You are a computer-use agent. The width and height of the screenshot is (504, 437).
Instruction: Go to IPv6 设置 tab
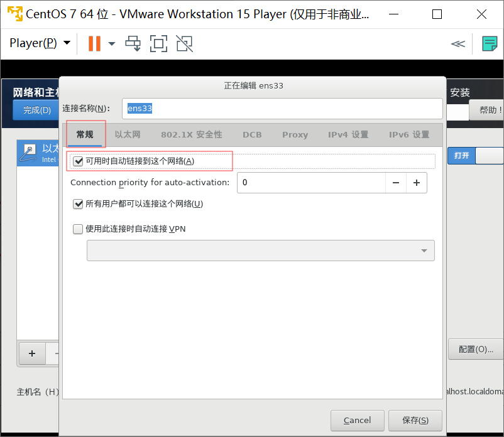[409, 134]
